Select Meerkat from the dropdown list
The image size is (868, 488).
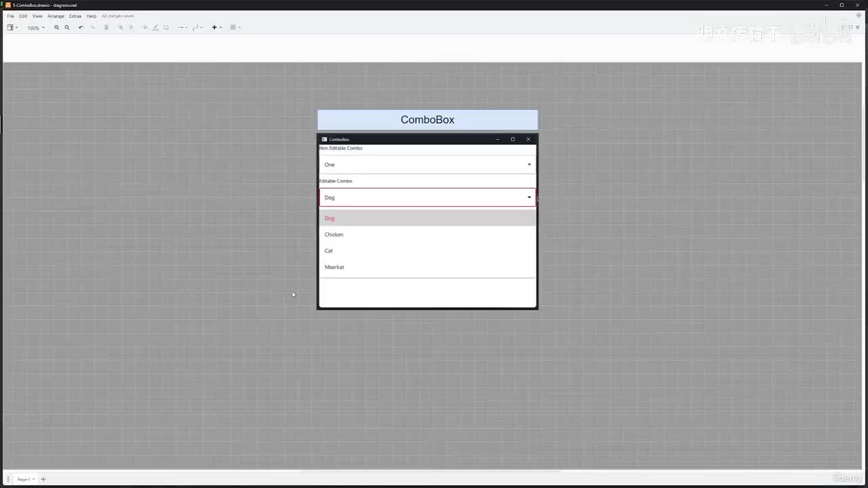pyautogui.click(x=427, y=267)
